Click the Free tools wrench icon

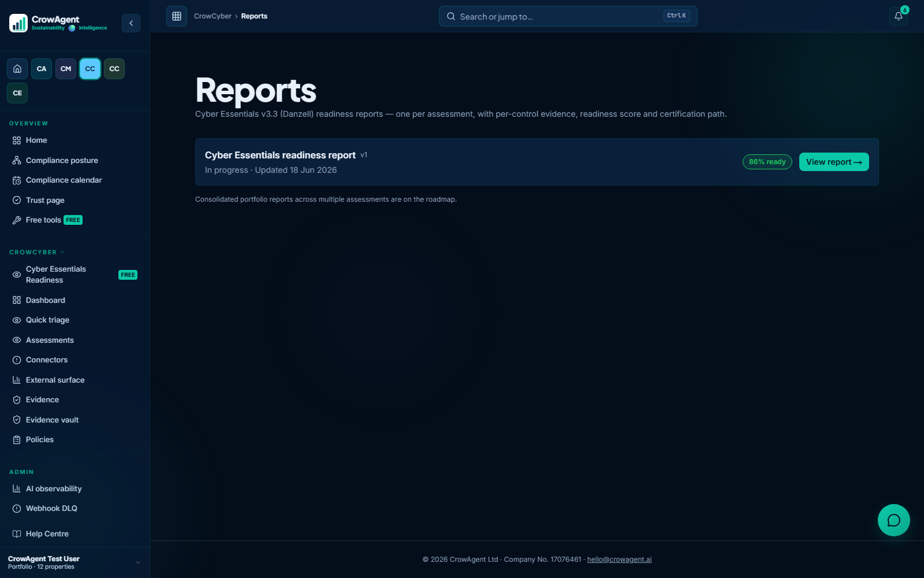pyautogui.click(x=17, y=220)
